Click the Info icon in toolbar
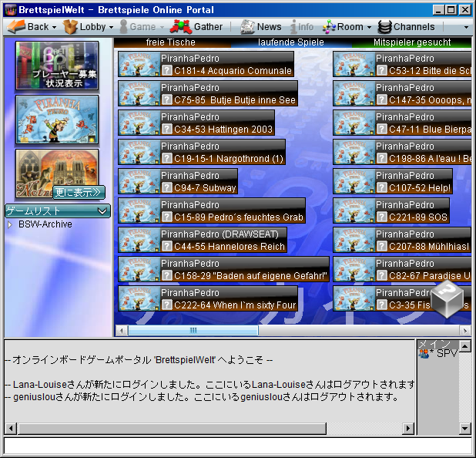The image size is (476, 458). pyautogui.click(x=293, y=27)
